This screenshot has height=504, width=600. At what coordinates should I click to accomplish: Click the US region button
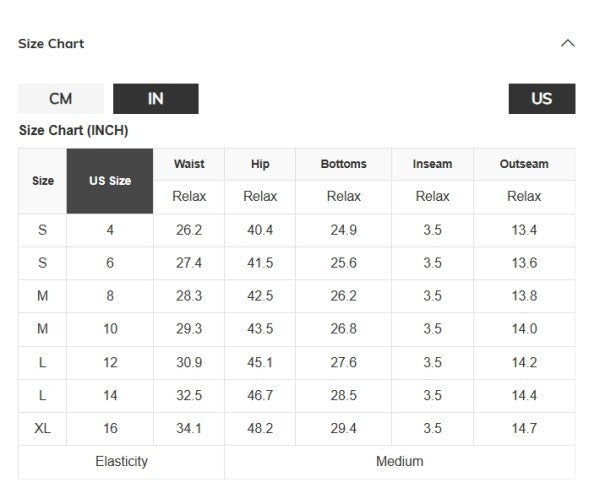click(x=541, y=99)
